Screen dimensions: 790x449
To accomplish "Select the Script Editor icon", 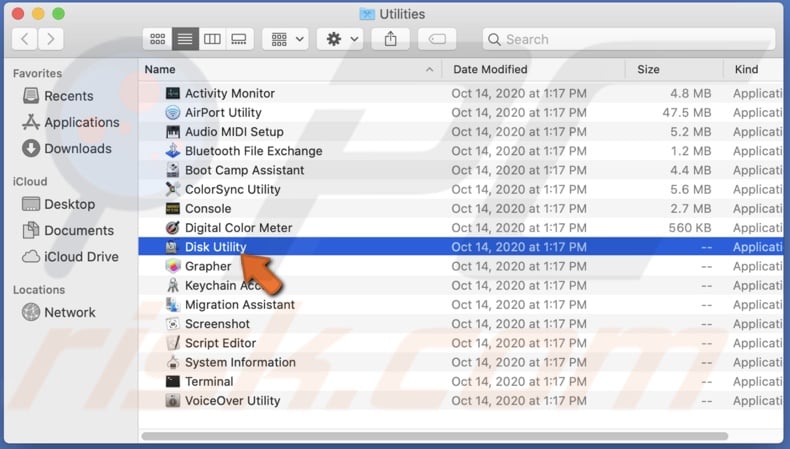I will point(172,343).
